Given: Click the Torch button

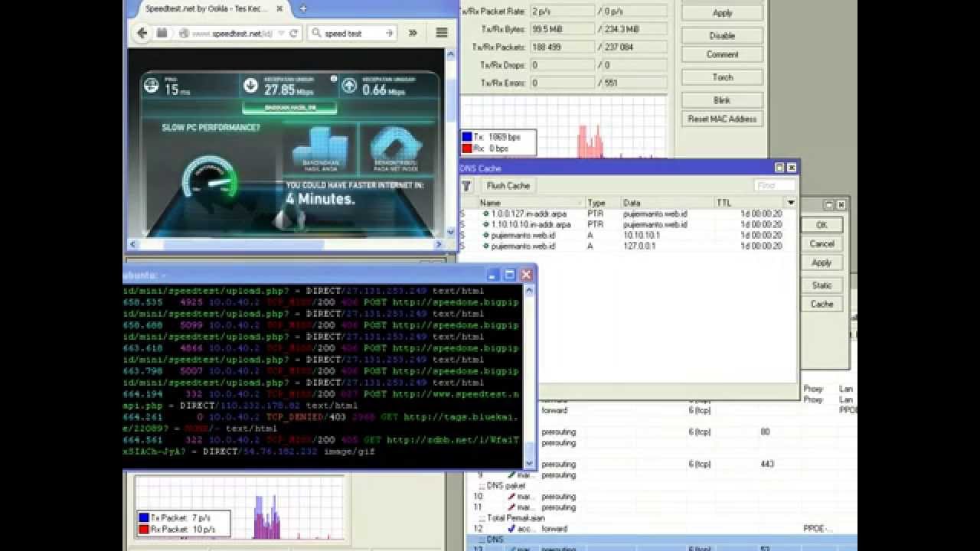Looking at the screenshot, I should 722,77.
